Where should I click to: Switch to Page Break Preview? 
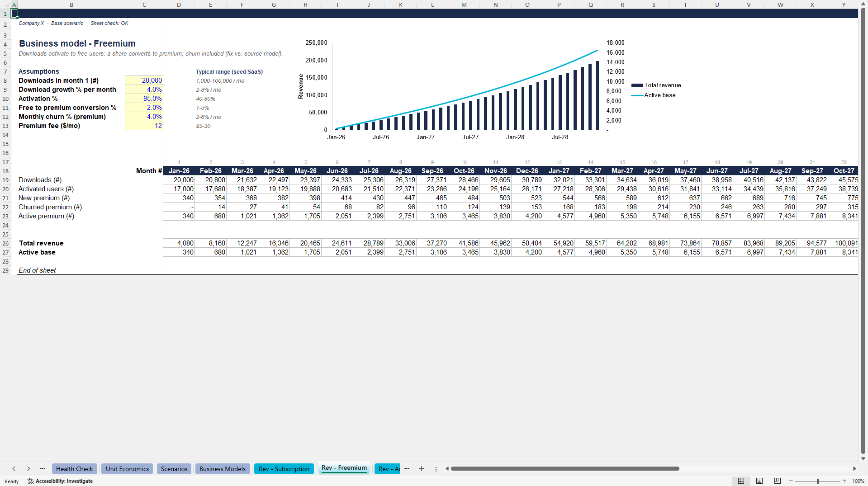coord(778,481)
